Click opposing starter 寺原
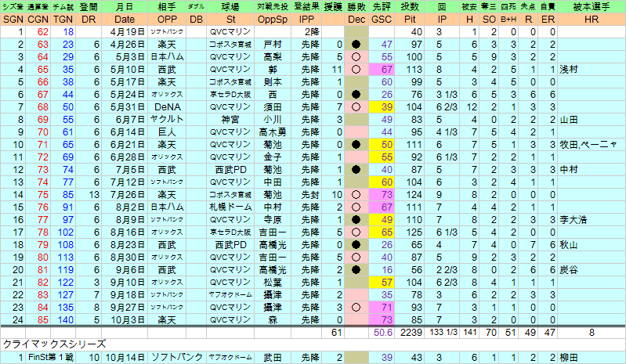The image size is (626, 364). point(273,220)
